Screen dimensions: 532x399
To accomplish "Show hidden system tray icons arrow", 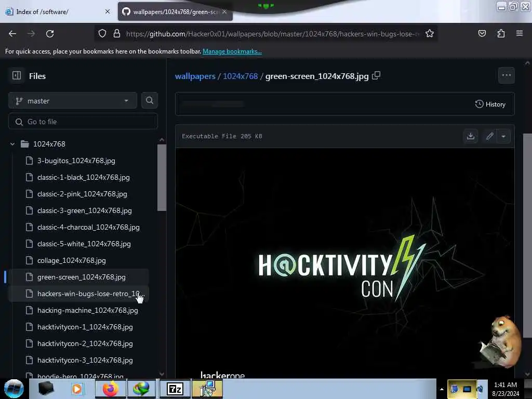I will 442,389.
